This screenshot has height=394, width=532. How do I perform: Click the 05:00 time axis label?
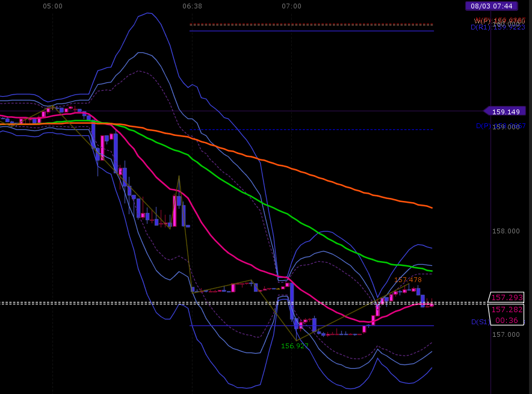coord(52,6)
